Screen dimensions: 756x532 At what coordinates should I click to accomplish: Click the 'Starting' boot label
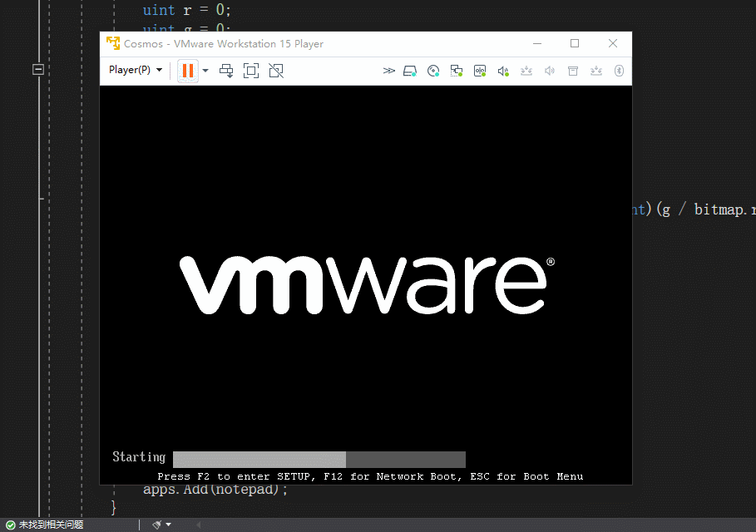click(139, 457)
